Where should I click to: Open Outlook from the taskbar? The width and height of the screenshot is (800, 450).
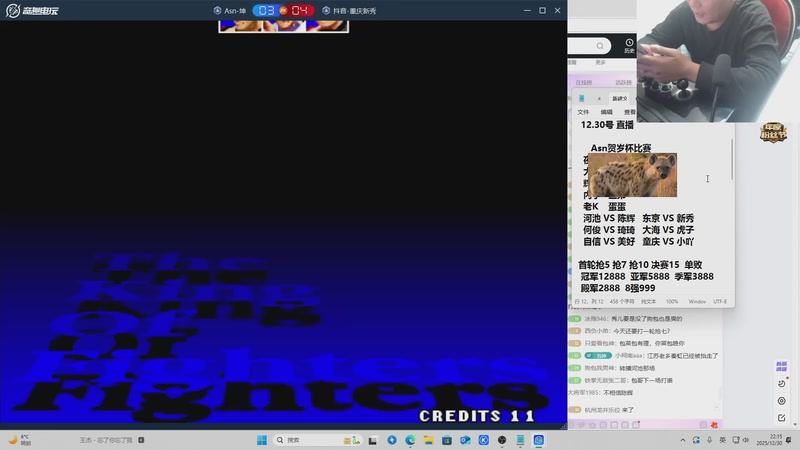point(465,440)
